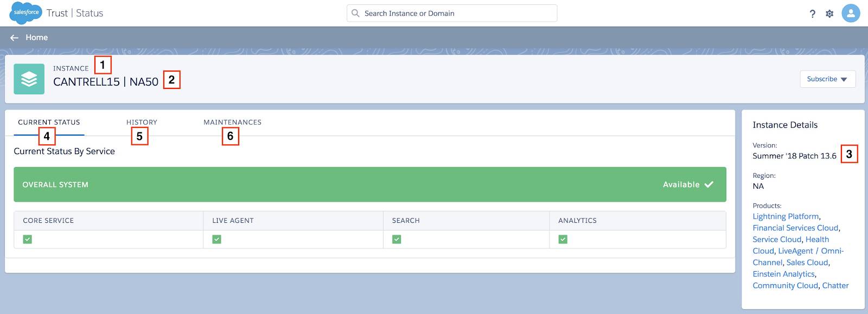
Task: Open the Lightning Platform product link
Action: (x=786, y=216)
